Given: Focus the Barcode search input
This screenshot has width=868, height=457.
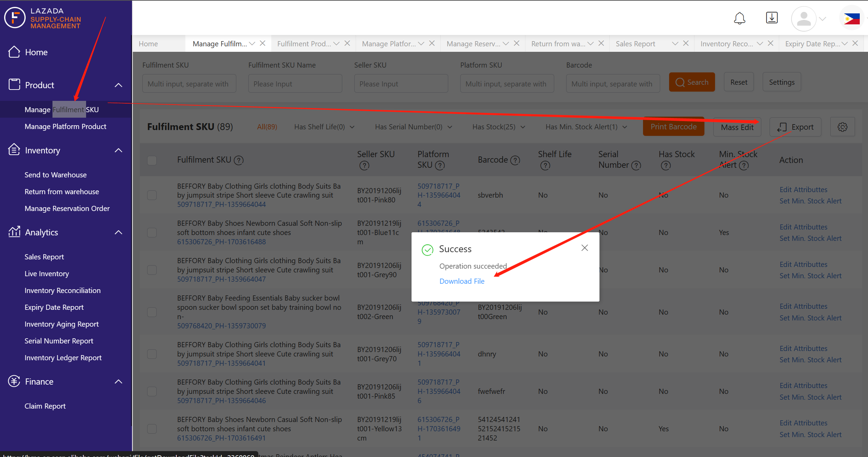Looking at the screenshot, I should [613, 83].
